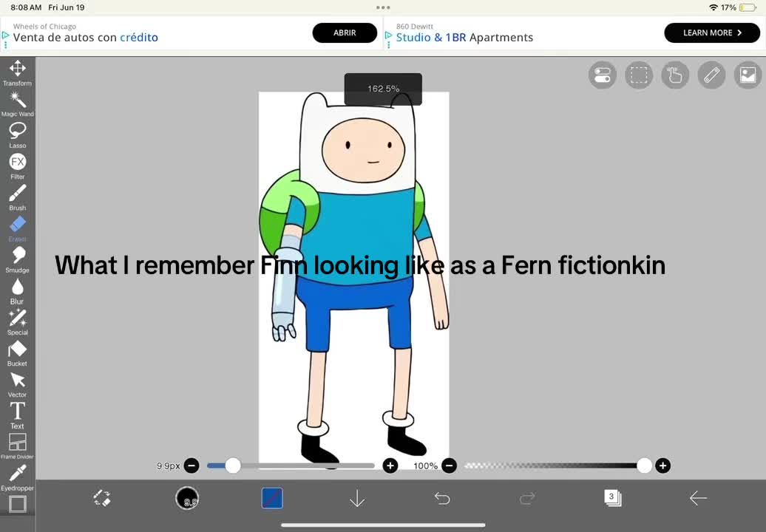Screen dimensions: 766x532
Task: Tap the LEARN MORE ad button
Action: (712, 33)
